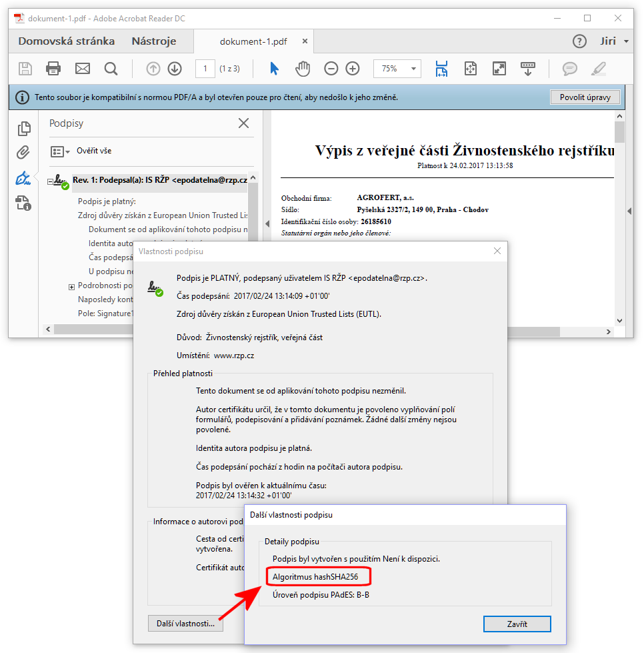Click document horizontal scroll right arrow

click(x=609, y=332)
